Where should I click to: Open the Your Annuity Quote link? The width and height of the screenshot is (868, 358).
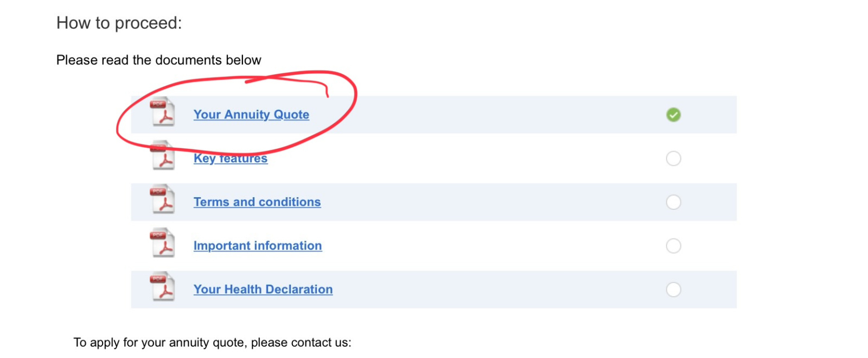[251, 115]
